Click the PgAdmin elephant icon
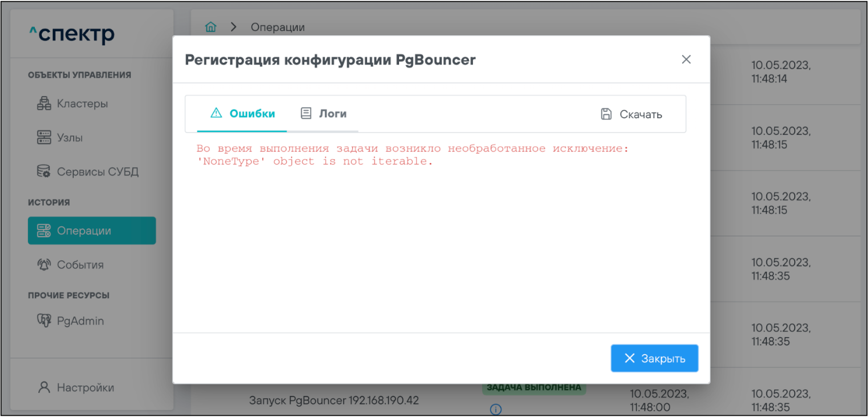Screen dimensions: 868x417 tap(43, 320)
